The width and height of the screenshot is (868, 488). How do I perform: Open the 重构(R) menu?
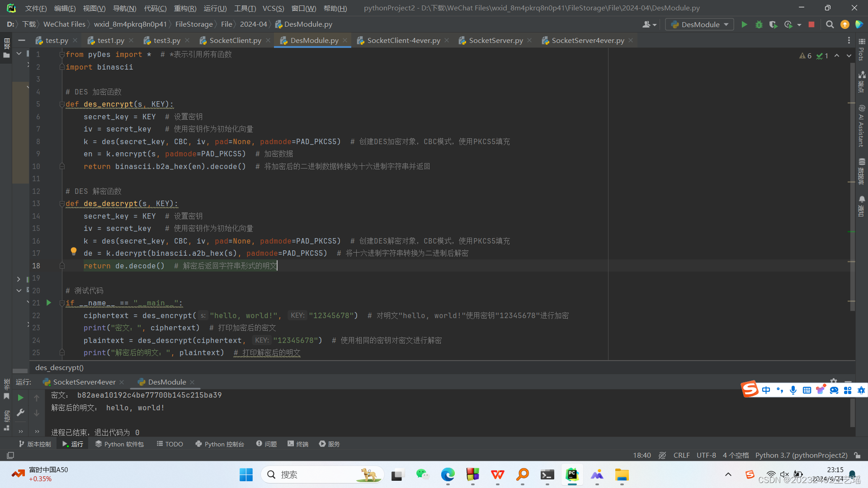(185, 8)
